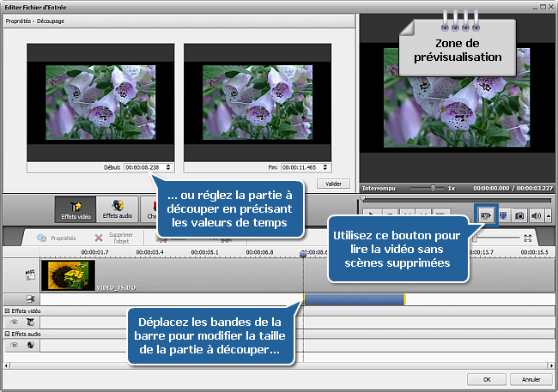Click the Début time value field
The height and width of the screenshot is (392, 558).
(144, 167)
